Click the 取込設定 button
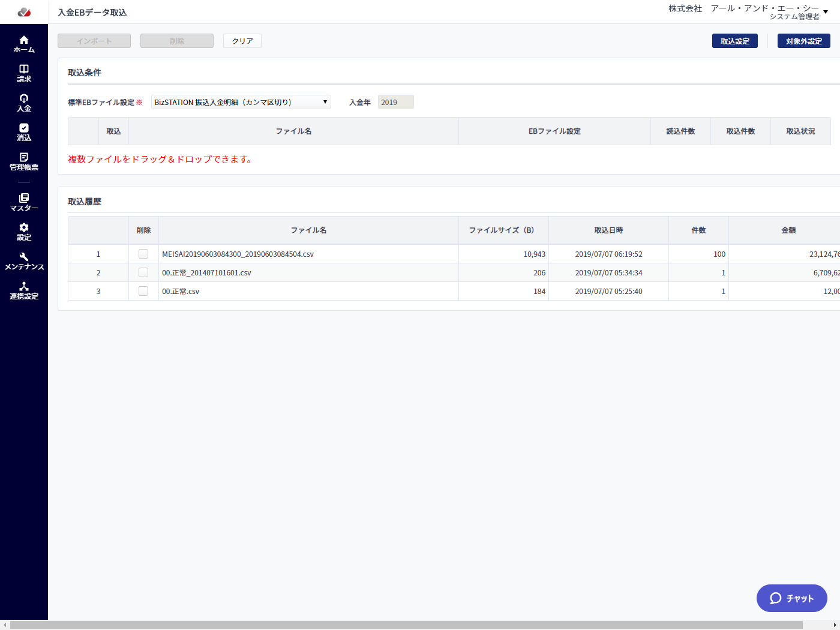 735,41
